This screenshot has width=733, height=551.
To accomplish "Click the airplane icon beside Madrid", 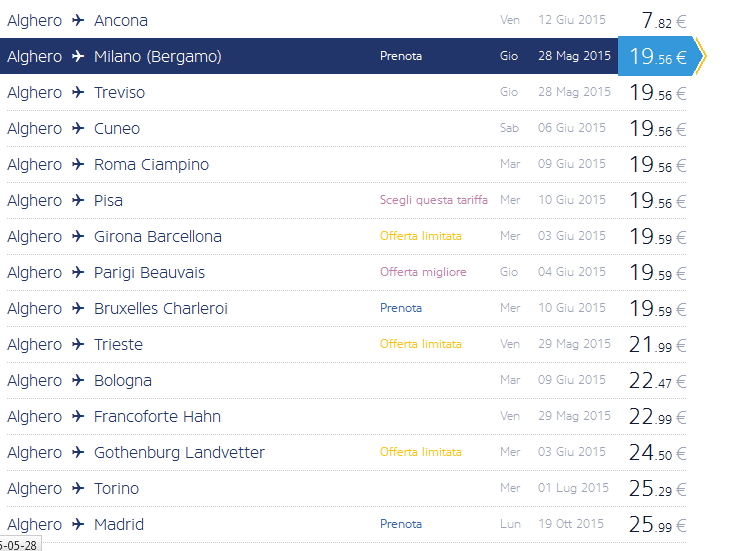I will pos(78,525).
